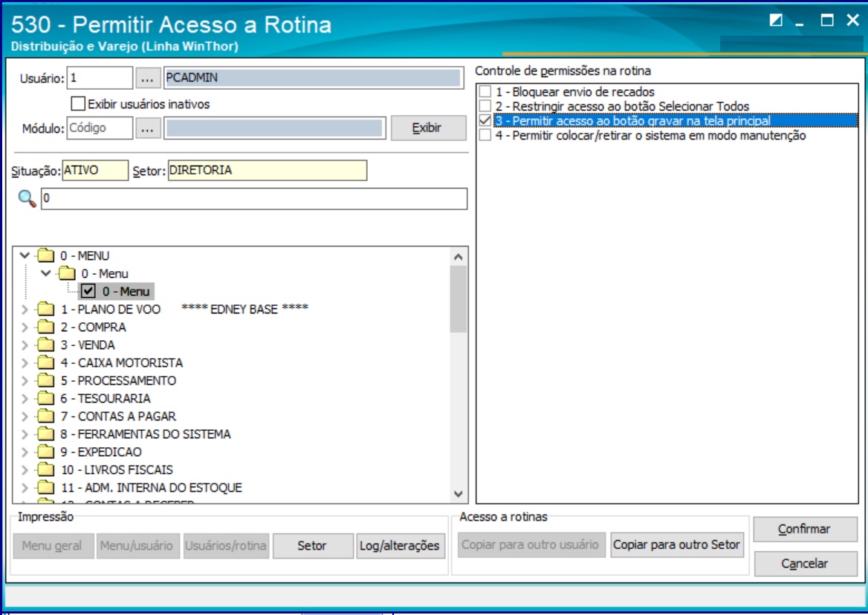
Task: Click the Menu geral button
Action: tap(54, 546)
